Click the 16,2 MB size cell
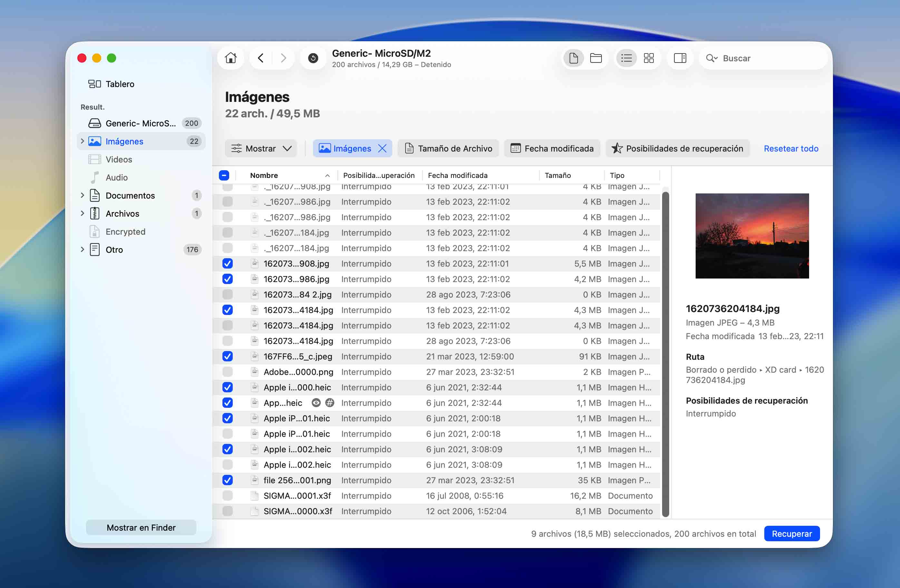900x588 pixels. 585,496
